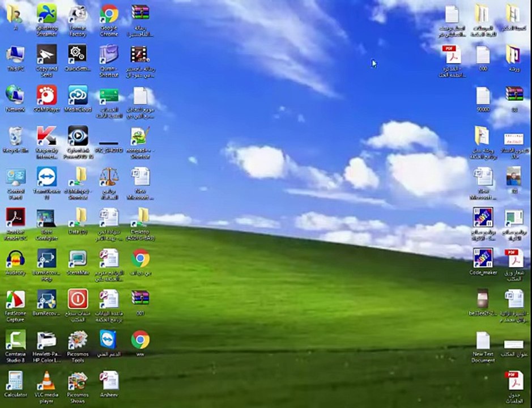Launch Picosmos Tools
This screenshot has width=532, height=408.
pyautogui.click(x=78, y=346)
